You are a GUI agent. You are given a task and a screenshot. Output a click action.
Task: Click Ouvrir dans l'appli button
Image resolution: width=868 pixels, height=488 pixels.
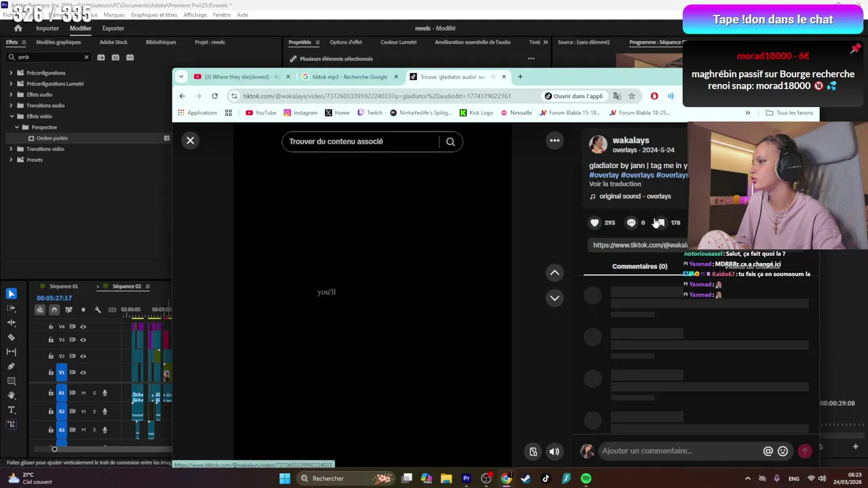coord(574,96)
